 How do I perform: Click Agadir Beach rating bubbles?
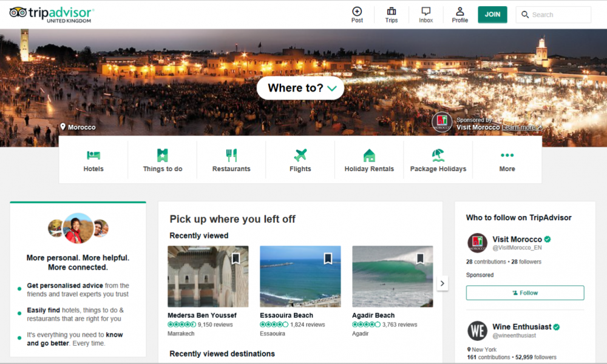pyautogui.click(x=366, y=325)
